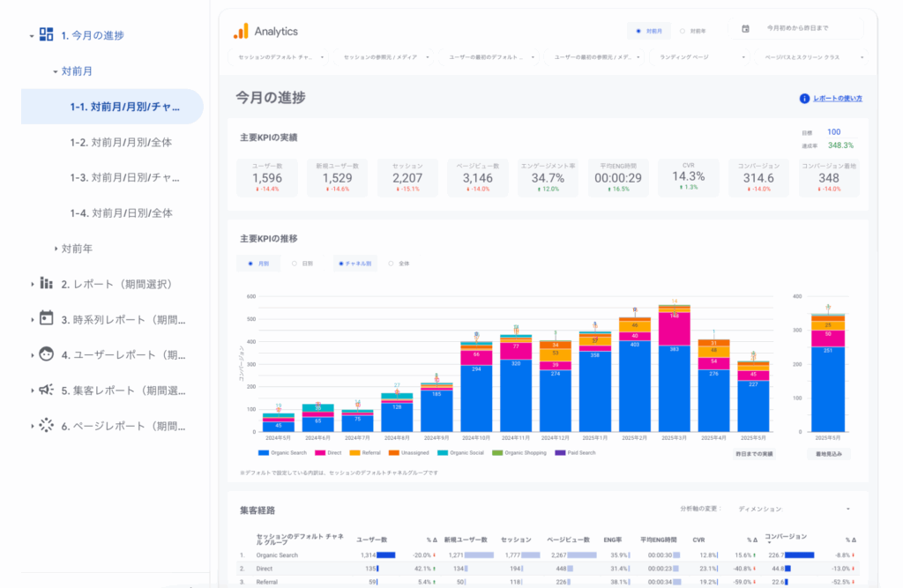Collapse the 対前月 subsection arrow
The image size is (903, 588).
pos(56,71)
